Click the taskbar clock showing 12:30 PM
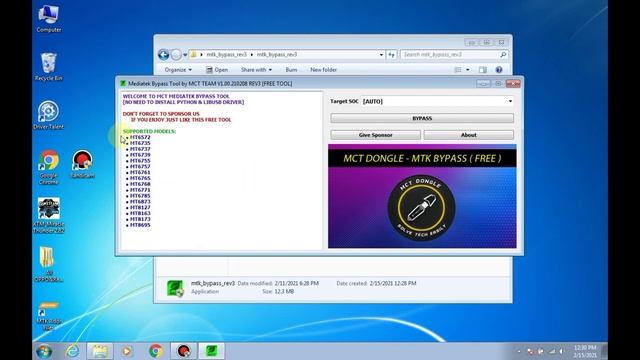Viewport: 640px width, 360px height. point(585,351)
